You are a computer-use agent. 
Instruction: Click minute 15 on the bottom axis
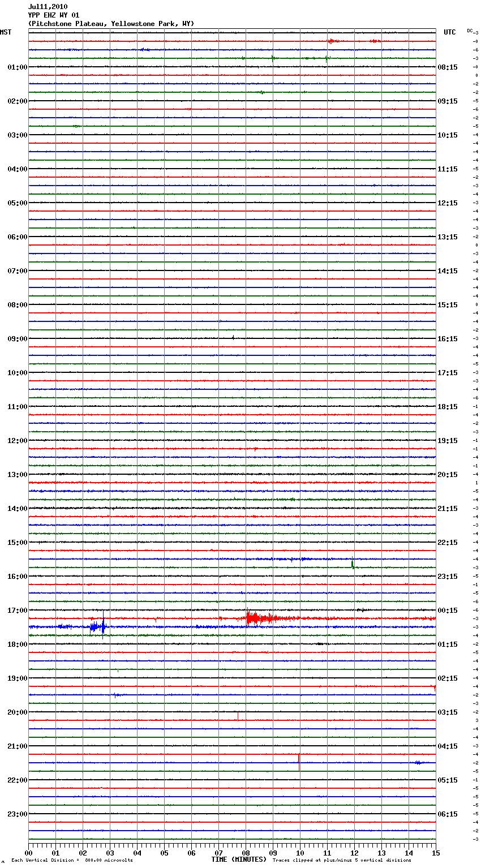(436, 853)
